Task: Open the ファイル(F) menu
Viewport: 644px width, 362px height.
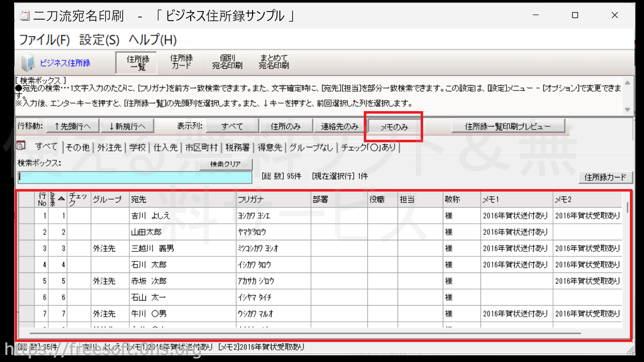Action: [44, 40]
